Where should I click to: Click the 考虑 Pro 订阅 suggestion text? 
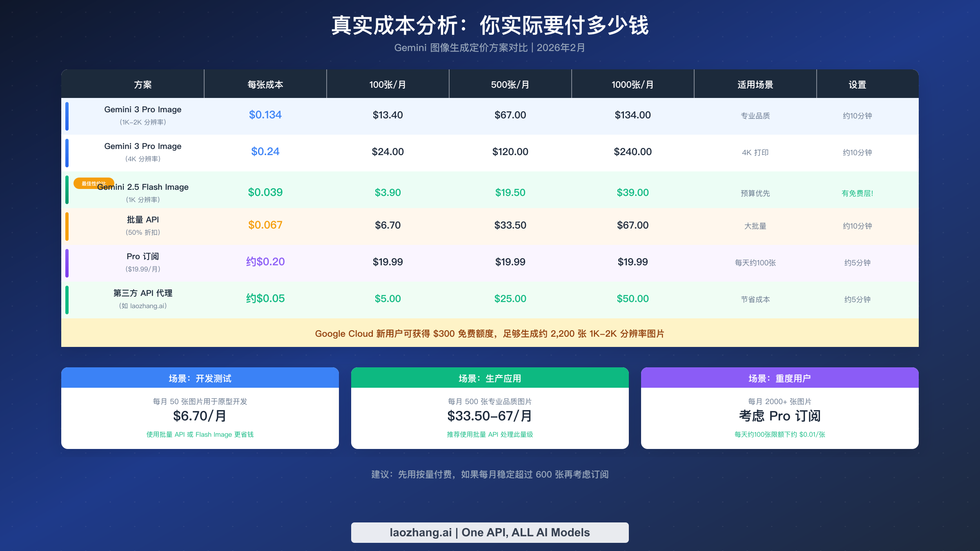[780, 416]
